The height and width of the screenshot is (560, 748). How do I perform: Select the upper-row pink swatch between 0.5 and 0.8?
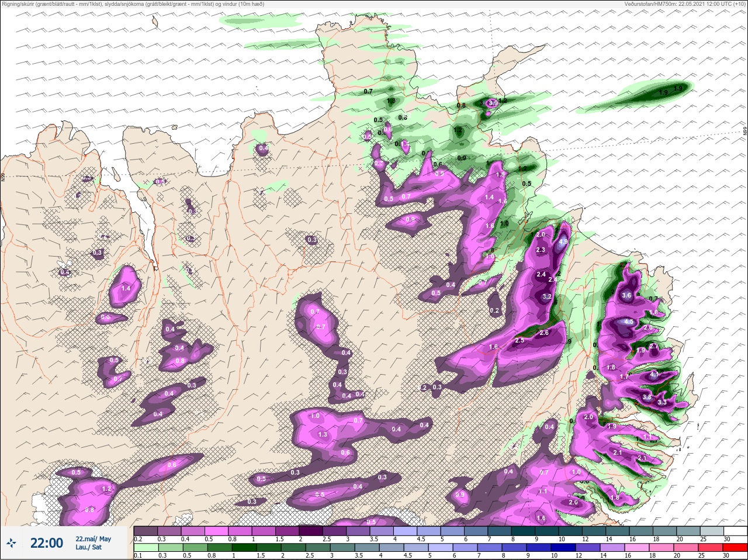[217, 531]
